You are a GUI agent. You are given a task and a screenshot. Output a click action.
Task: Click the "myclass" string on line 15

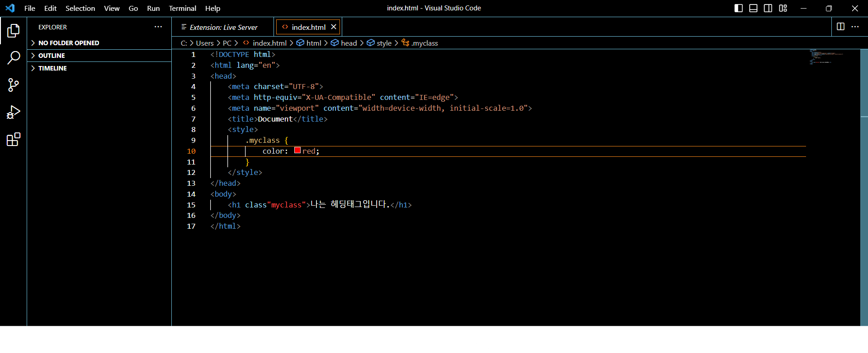(x=286, y=205)
